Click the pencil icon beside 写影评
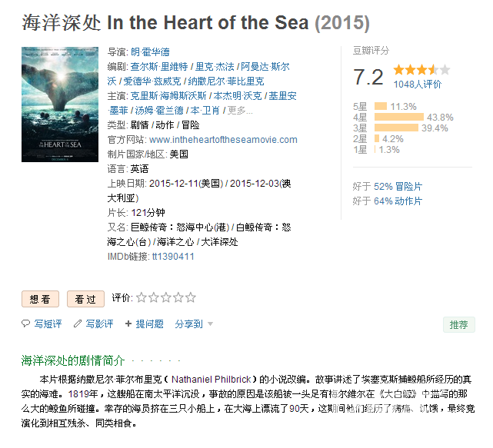493x448 pixels. pos(78,324)
